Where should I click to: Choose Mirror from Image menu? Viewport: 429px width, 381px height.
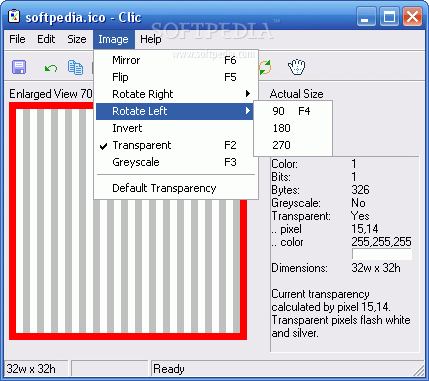[175, 60]
